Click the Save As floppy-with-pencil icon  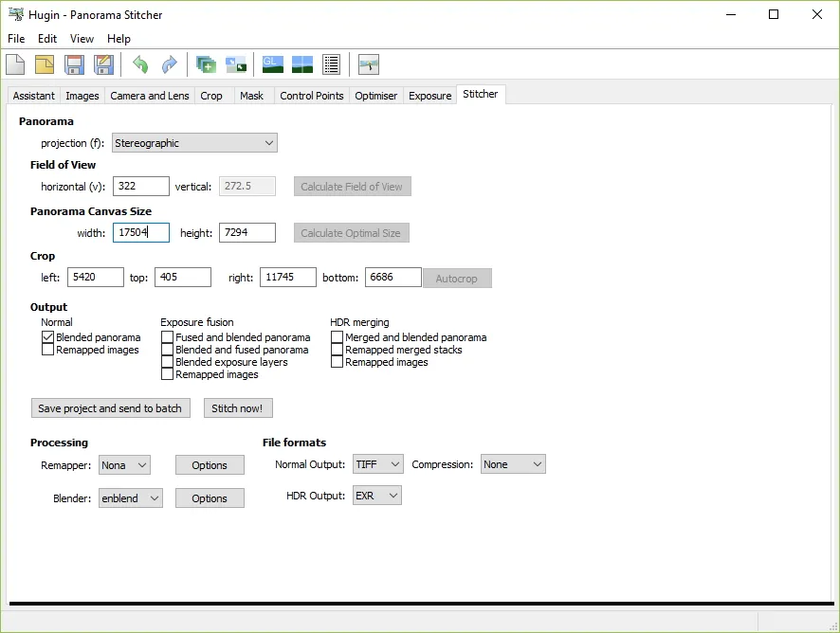[x=103, y=64]
